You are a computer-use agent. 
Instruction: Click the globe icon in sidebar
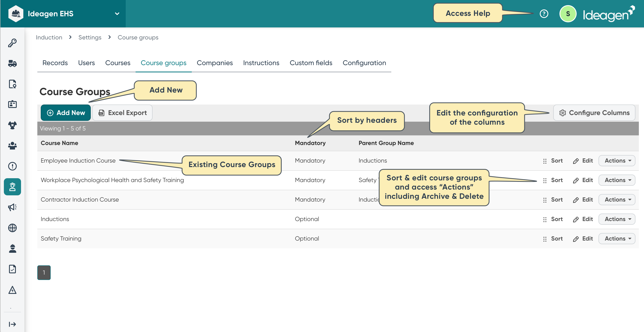[12, 228]
